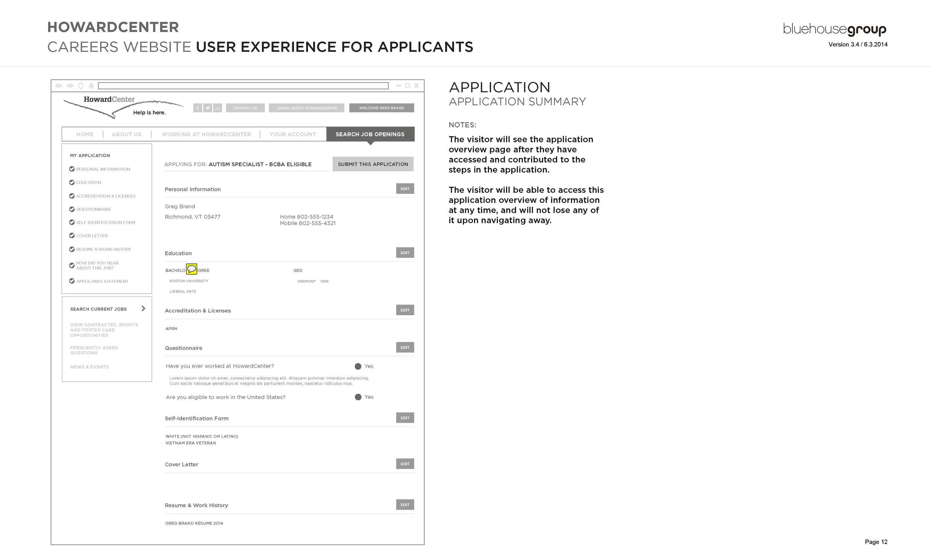Click the browser forward arrow icon
The height and width of the screenshot is (560, 931).
point(70,86)
